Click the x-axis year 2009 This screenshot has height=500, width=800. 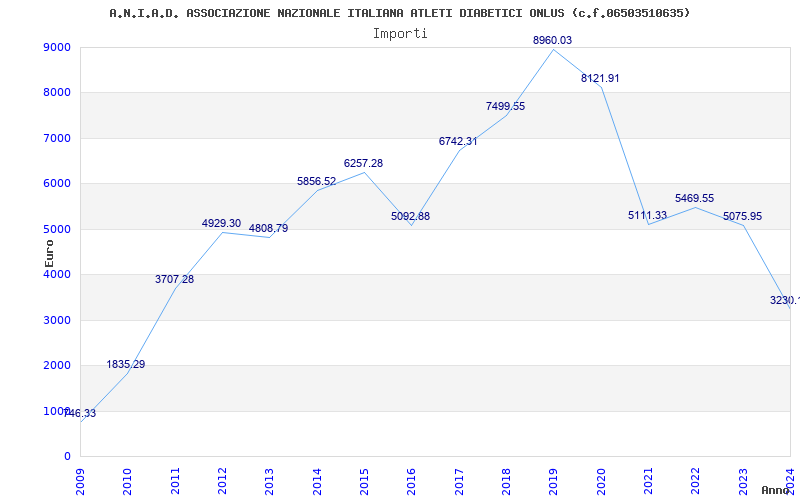pyautogui.click(x=80, y=482)
